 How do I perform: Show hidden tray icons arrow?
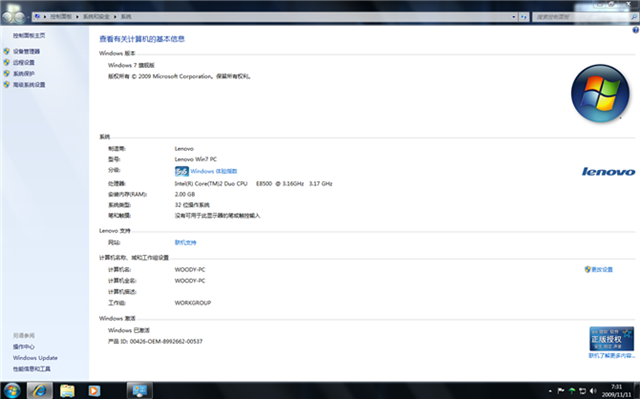click(x=550, y=391)
